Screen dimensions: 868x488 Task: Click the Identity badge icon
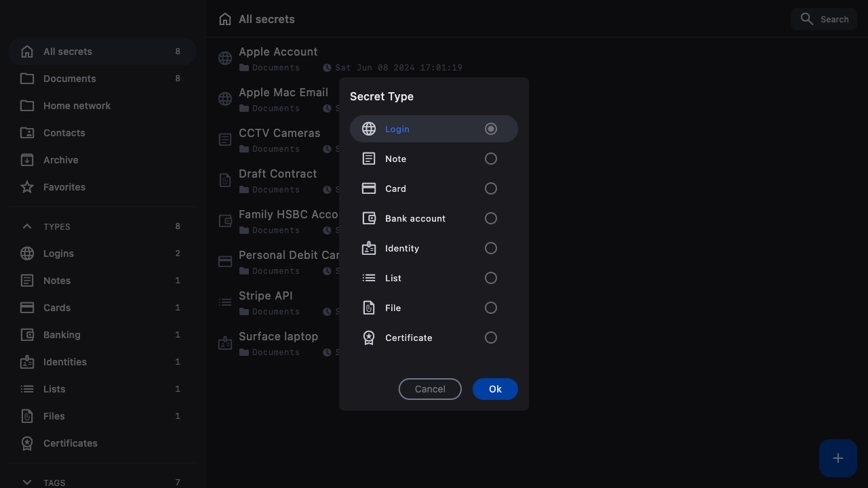369,248
